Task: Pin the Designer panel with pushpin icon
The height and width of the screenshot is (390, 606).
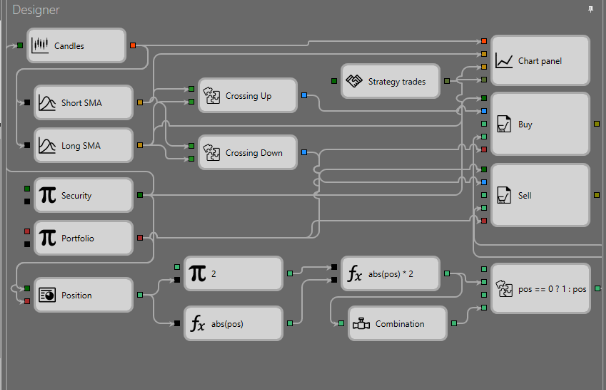Action: pyautogui.click(x=591, y=9)
